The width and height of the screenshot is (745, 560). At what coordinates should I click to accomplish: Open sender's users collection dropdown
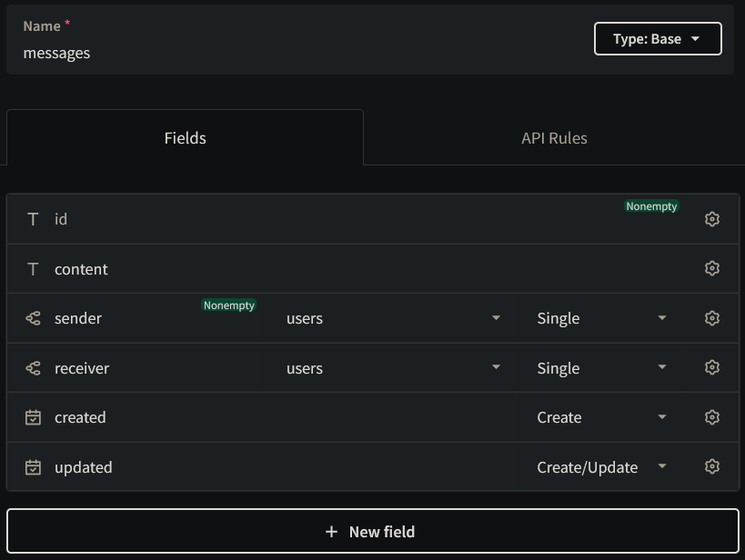pos(393,318)
